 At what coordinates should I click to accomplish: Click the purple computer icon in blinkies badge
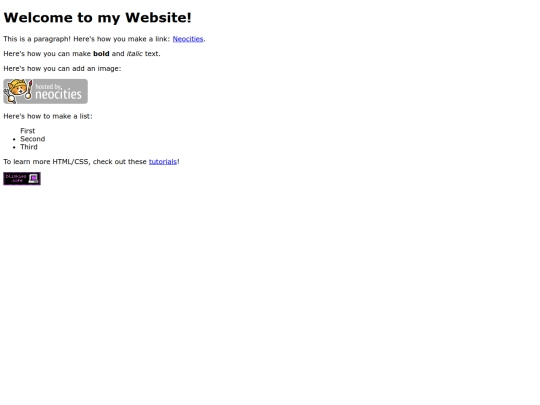coord(33,178)
